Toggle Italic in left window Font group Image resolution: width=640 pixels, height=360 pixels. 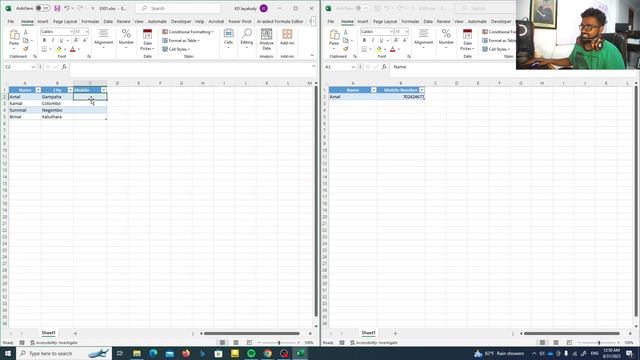click(x=53, y=40)
